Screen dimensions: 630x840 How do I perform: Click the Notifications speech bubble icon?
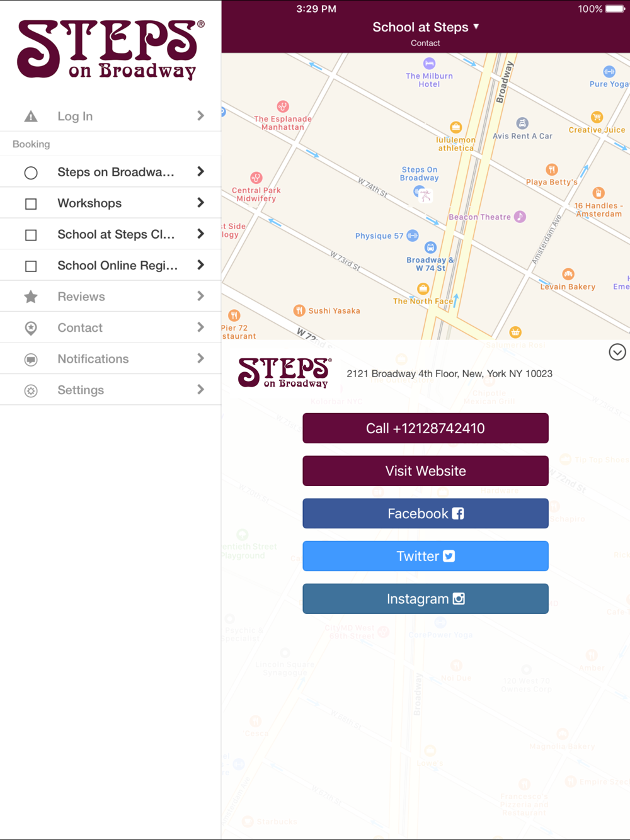31,360
